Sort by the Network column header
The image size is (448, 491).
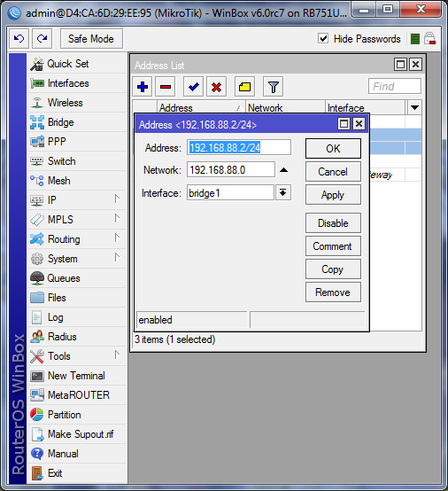point(285,108)
